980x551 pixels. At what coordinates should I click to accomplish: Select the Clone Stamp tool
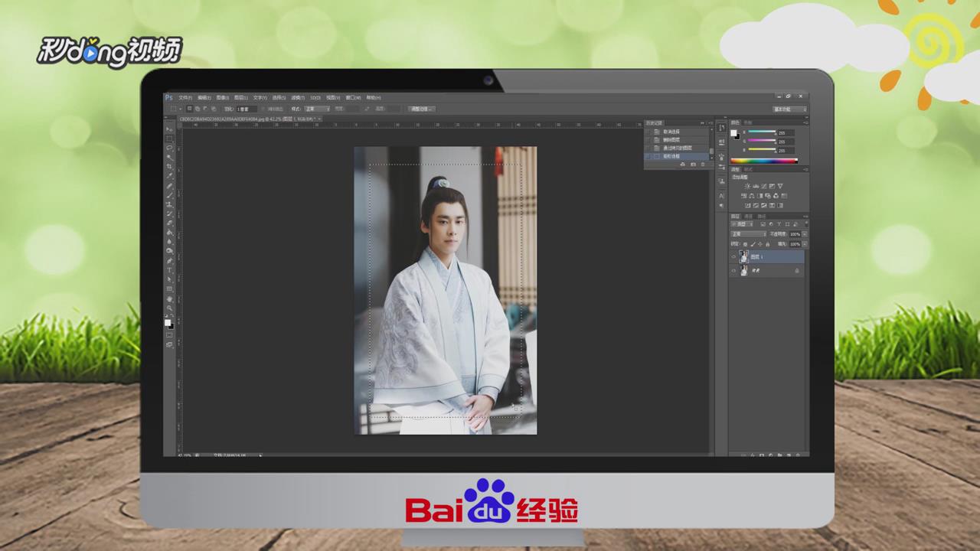tap(169, 204)
